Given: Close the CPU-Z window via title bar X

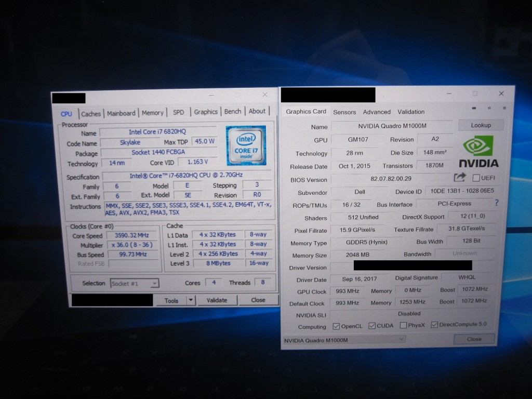Looking at the screenshot, I should pyautogui.click(x=265, y=95).
